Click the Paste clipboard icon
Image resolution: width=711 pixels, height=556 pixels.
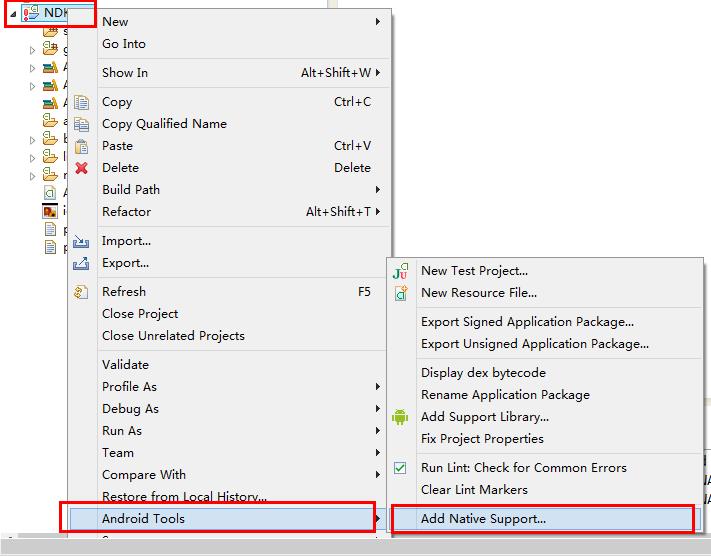pyautogui.click(x=81, y=146)
